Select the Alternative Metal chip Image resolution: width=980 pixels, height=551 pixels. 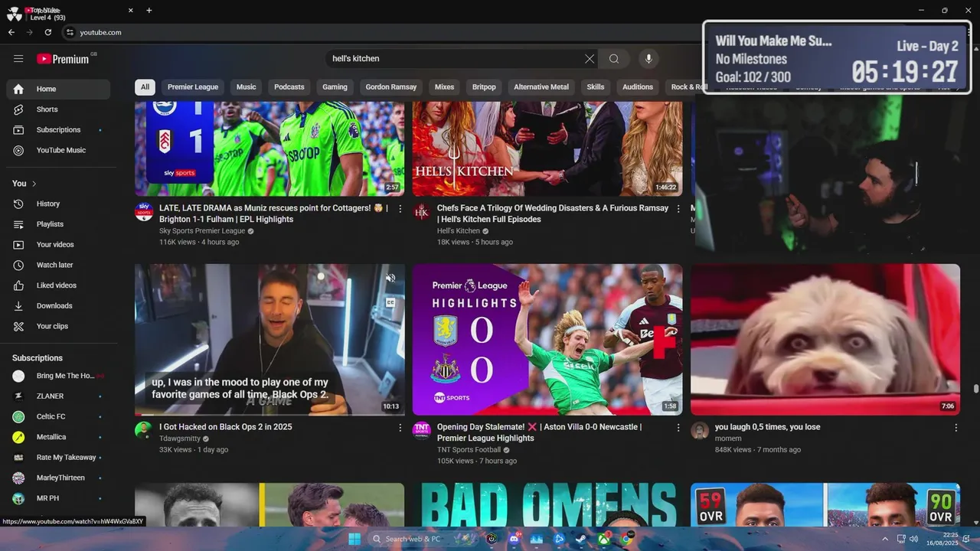(541, 87)
